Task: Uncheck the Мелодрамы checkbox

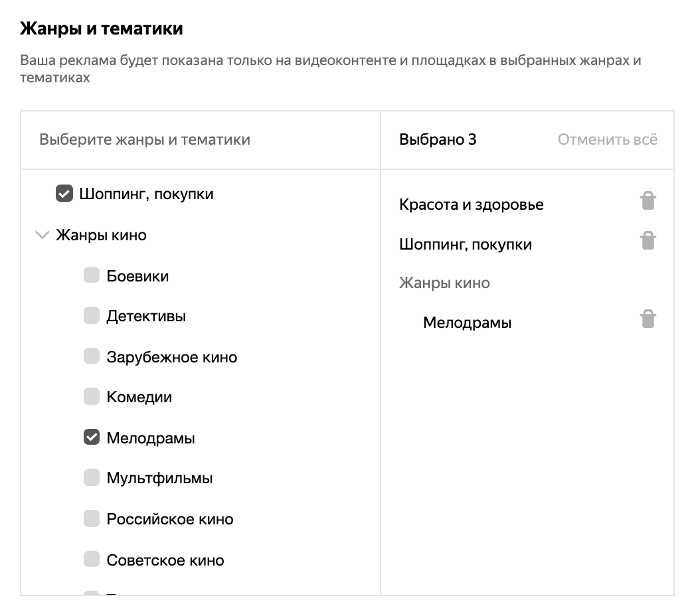Action: tap(92, 437)
